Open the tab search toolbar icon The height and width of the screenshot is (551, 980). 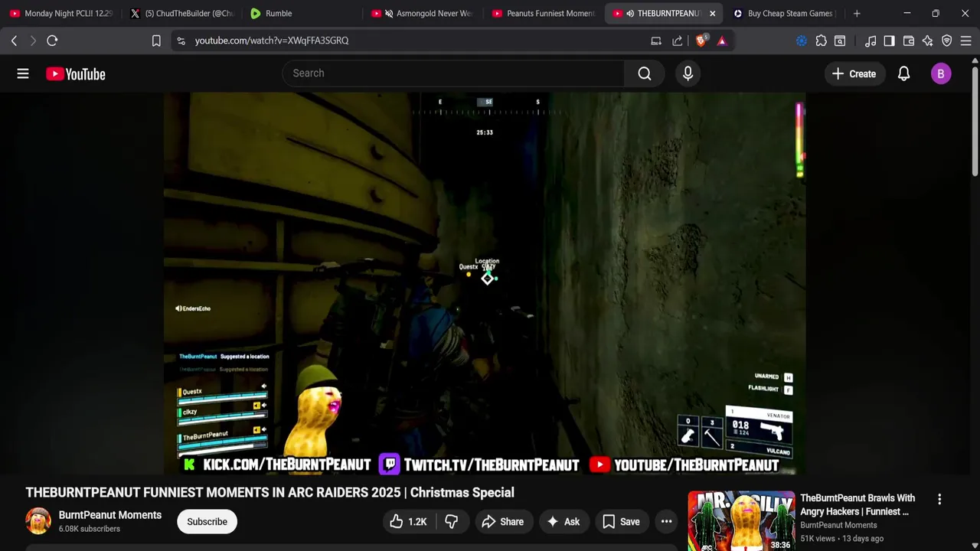(840, 41)
